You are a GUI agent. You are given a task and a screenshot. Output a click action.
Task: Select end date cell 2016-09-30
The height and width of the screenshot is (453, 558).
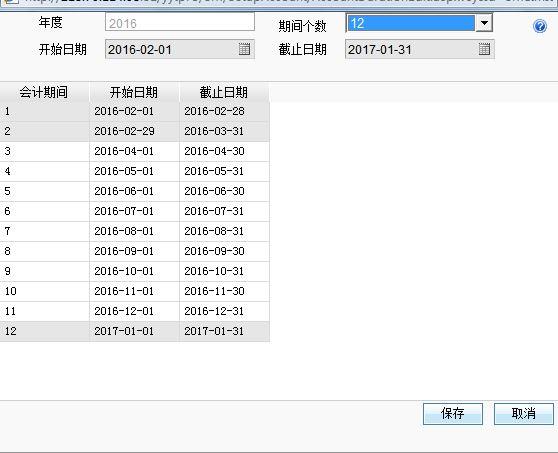click(224, 251)
